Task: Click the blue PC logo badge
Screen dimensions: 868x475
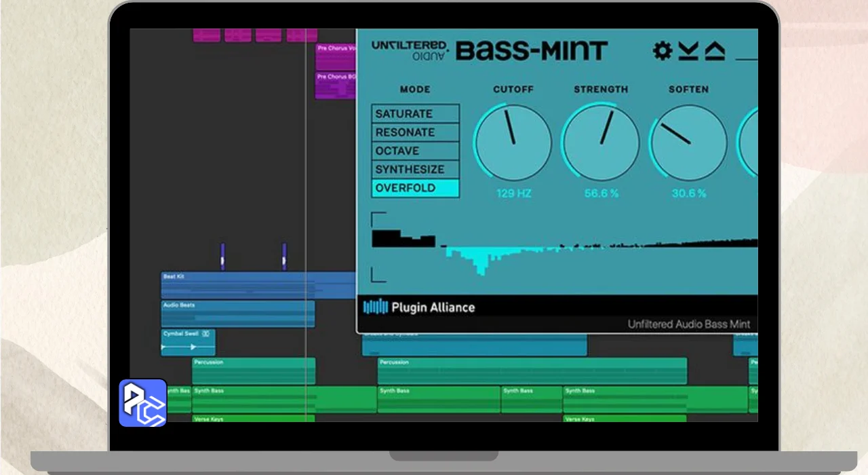Action: pos(143,402)
